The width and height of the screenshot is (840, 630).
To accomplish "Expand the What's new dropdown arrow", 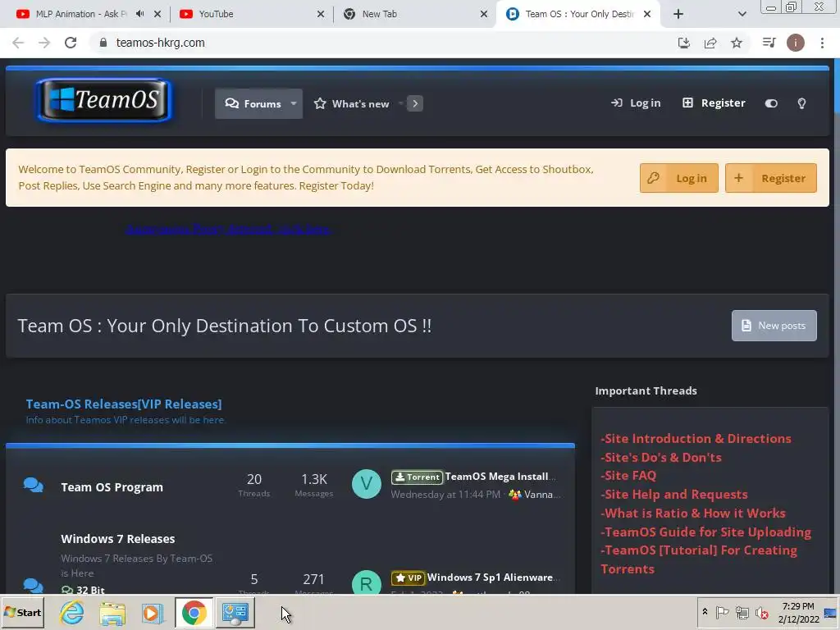I will point(400,103).
